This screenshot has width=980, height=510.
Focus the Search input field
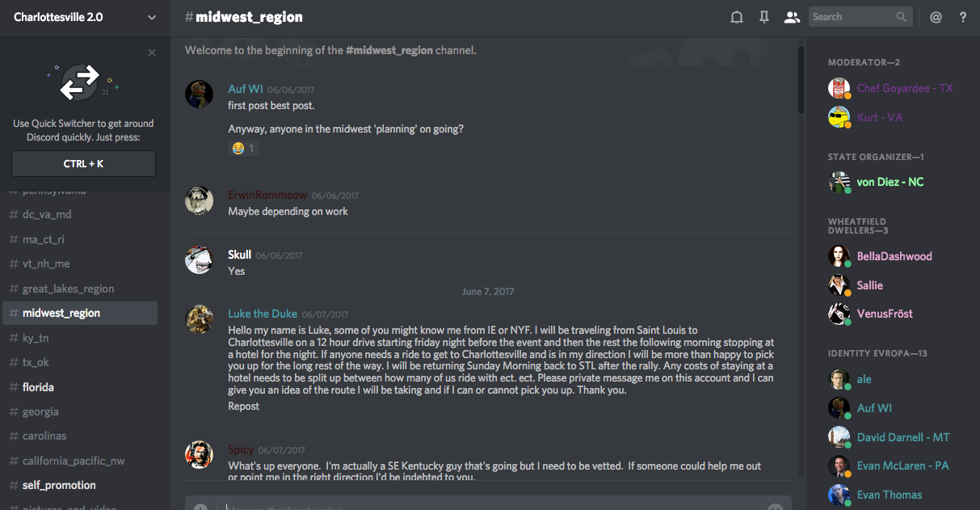point(852,17)
